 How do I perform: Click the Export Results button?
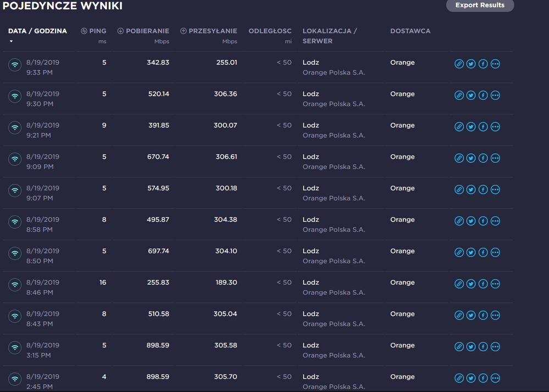coord(480,5)
